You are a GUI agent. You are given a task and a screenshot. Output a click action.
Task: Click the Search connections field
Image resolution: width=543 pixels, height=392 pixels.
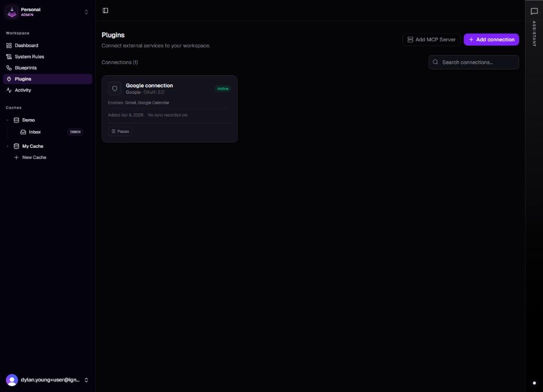[474, 62]
